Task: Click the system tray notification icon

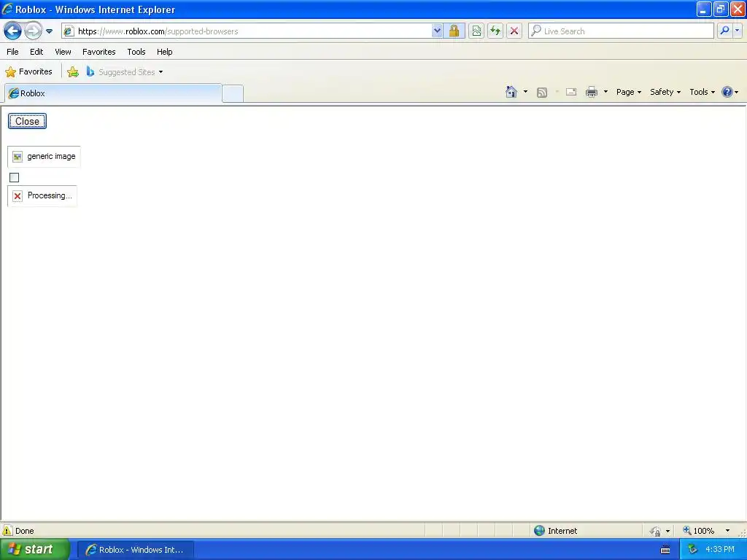Action: pos(692,550)
